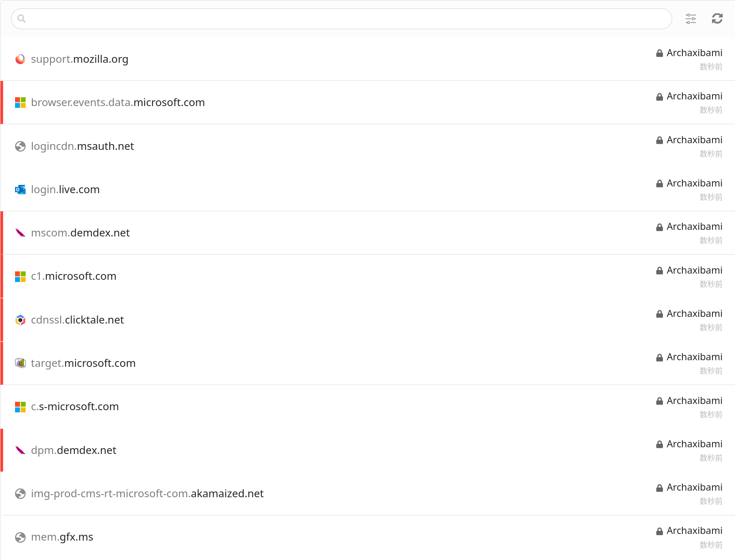The width and height of the screenshot is (735, 560).
Task: Click the feather icon beside mscom.demdex.net
Action: pos(20,233)
